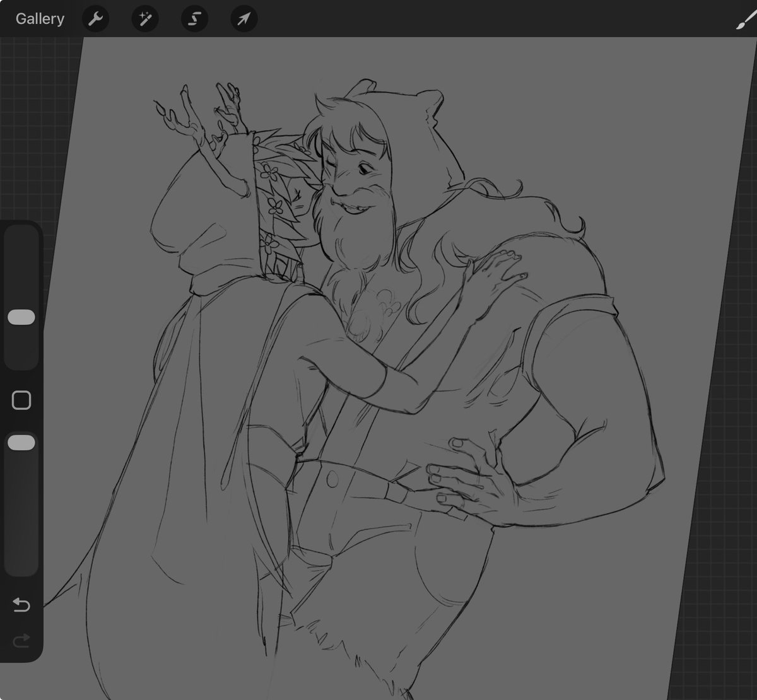Screen dimensions: 757x700
Task: Open Adjustments via the magic wand icon
Action: pyautogui.click(x=144, y=18)
